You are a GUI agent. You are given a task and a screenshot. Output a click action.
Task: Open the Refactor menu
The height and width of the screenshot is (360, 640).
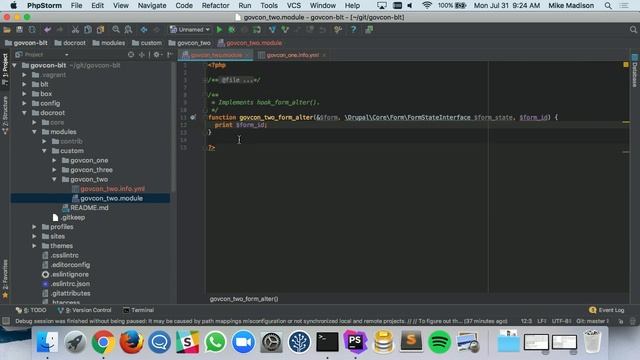tap(215, 6)
